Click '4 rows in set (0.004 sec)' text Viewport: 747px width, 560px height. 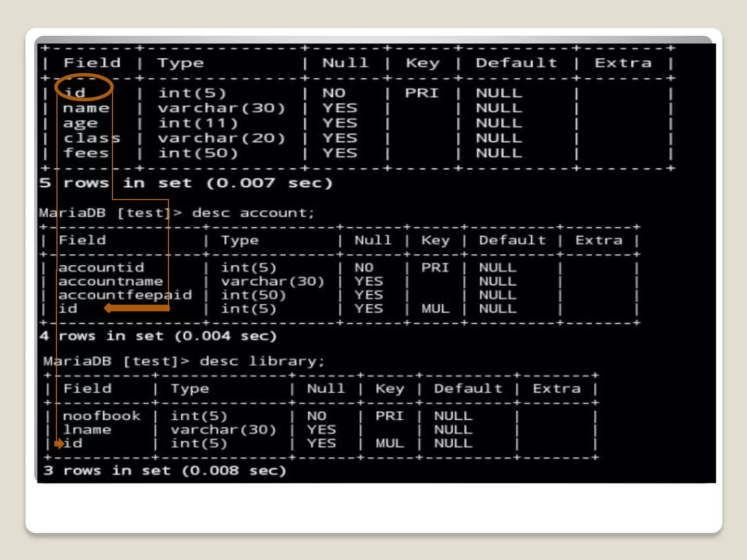click(158, 336)
